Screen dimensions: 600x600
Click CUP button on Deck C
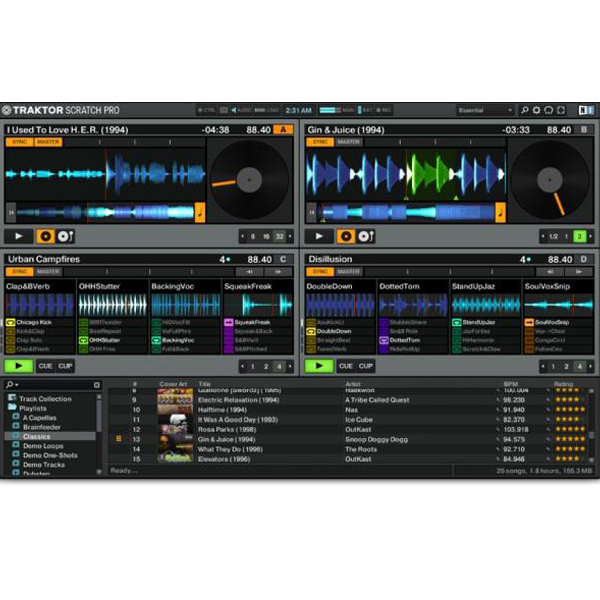pyautogui.click(x=65, y=366)
